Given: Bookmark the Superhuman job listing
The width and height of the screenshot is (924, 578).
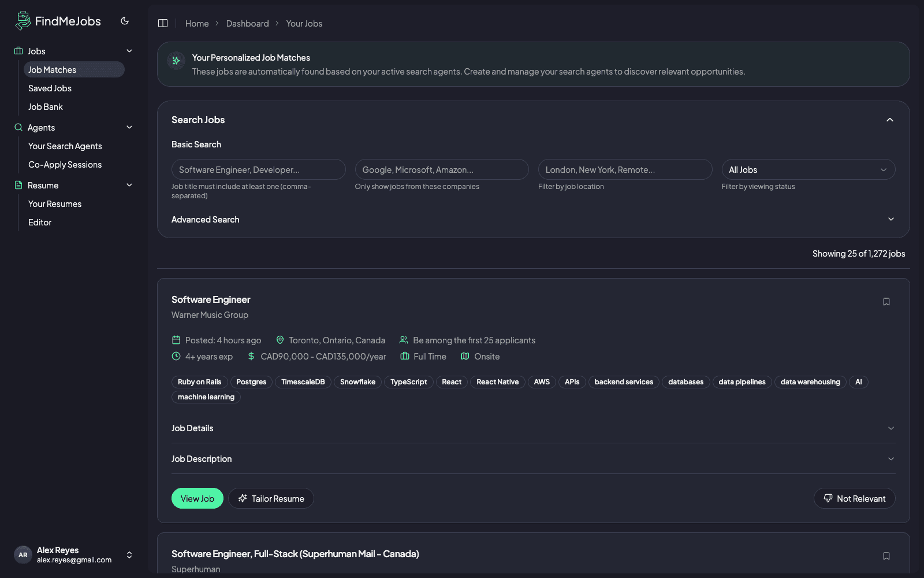Looking at the screenshot, I should coord(886,555).
